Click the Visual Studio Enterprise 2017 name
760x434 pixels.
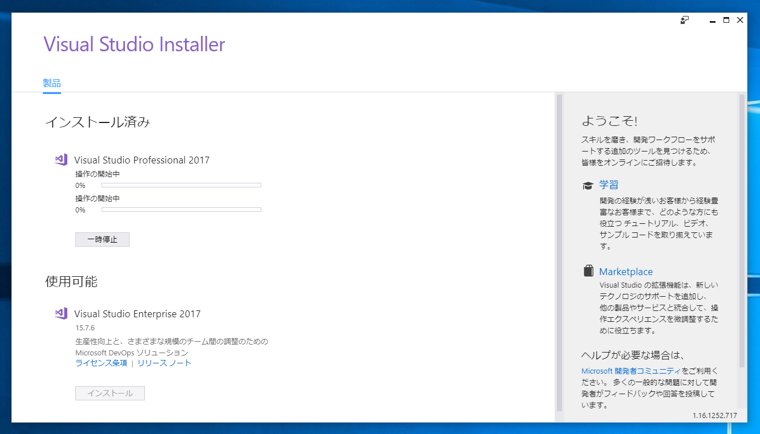point(137,314)
